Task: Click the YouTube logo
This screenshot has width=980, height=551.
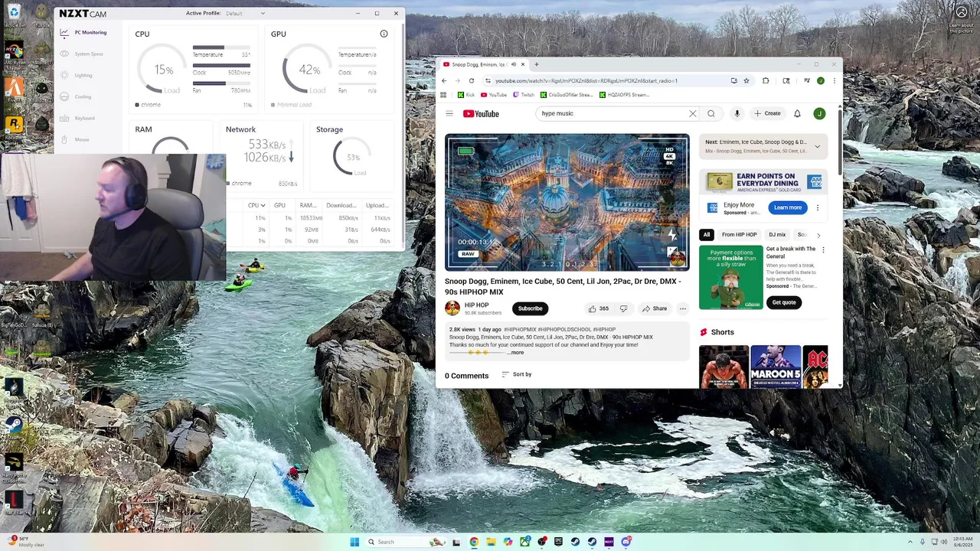Action: [x=481, y=113]
